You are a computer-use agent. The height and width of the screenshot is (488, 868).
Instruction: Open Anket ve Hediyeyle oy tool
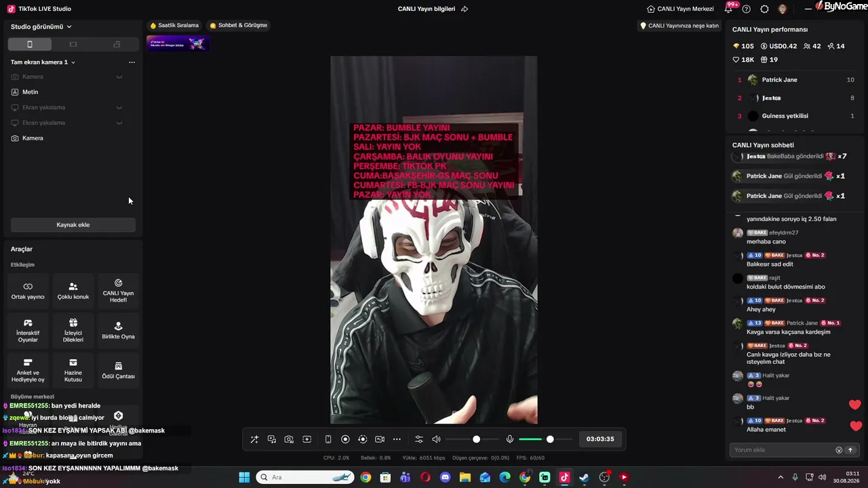28,371
